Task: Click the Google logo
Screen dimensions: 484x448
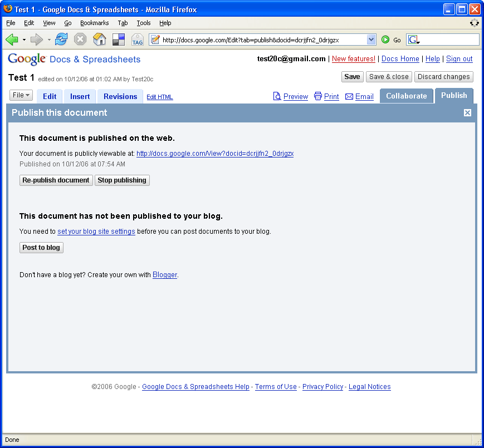Action: coord(27,59)
